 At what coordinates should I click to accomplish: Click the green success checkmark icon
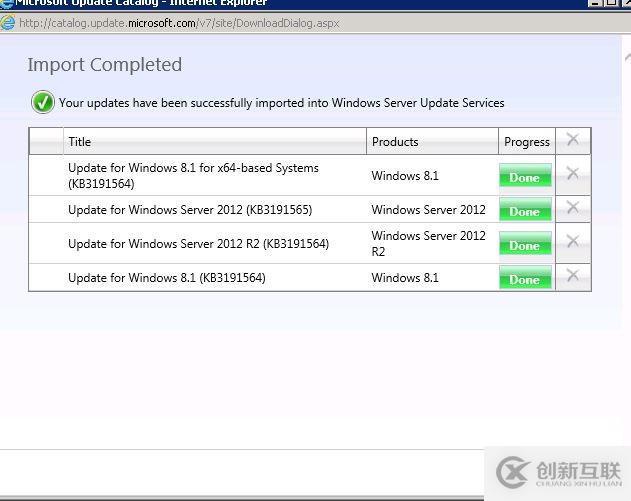[x=43, y=102]
